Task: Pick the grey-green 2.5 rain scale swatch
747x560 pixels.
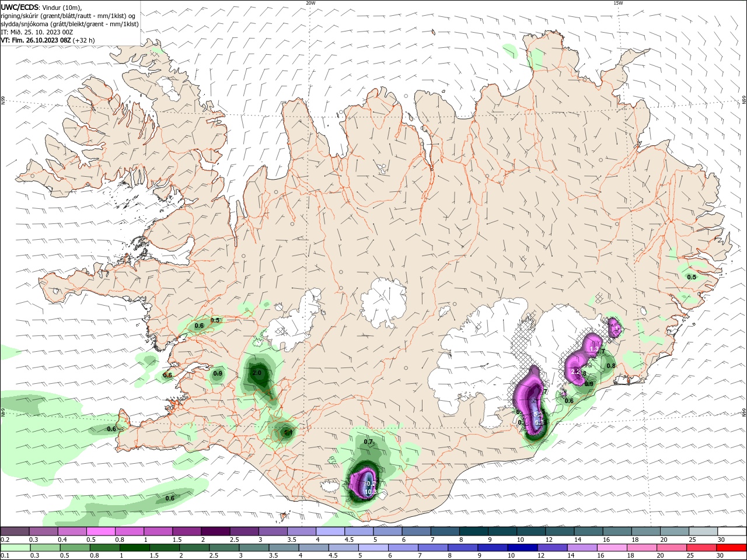Action: (x=224, y=547)
